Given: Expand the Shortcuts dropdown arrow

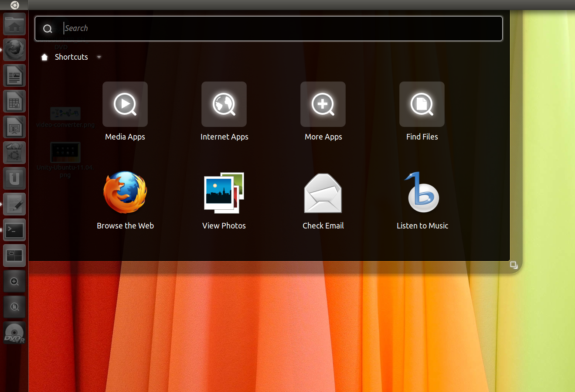Looking at the screenshot, I should (x=99, y=57).
